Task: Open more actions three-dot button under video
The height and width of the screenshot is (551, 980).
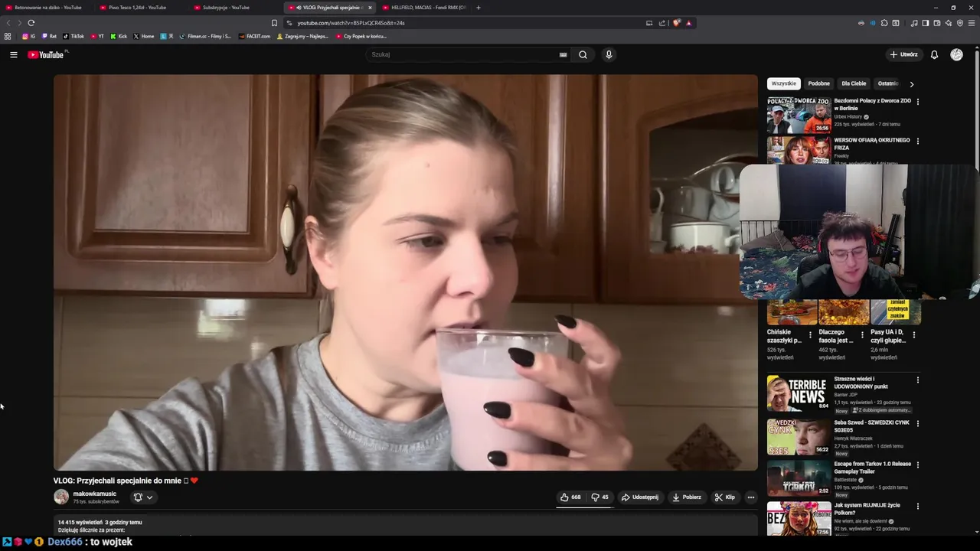Action: pyautogui.click(x=751, y=497)
